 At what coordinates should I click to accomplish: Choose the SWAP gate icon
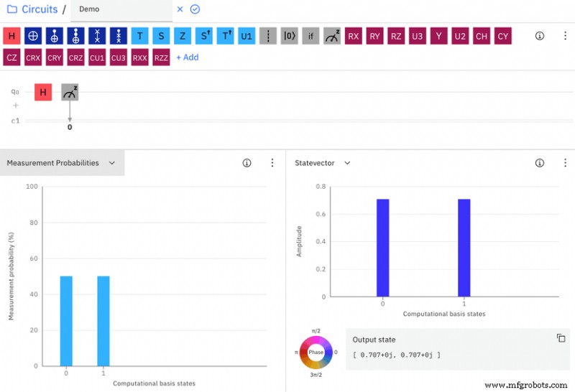tap(97, 36)
